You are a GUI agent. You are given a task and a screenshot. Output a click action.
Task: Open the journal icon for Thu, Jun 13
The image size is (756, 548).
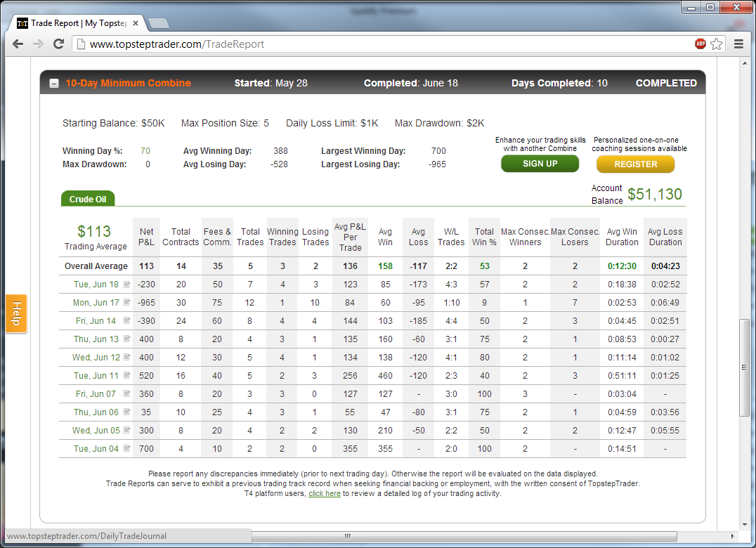point(126,339)
